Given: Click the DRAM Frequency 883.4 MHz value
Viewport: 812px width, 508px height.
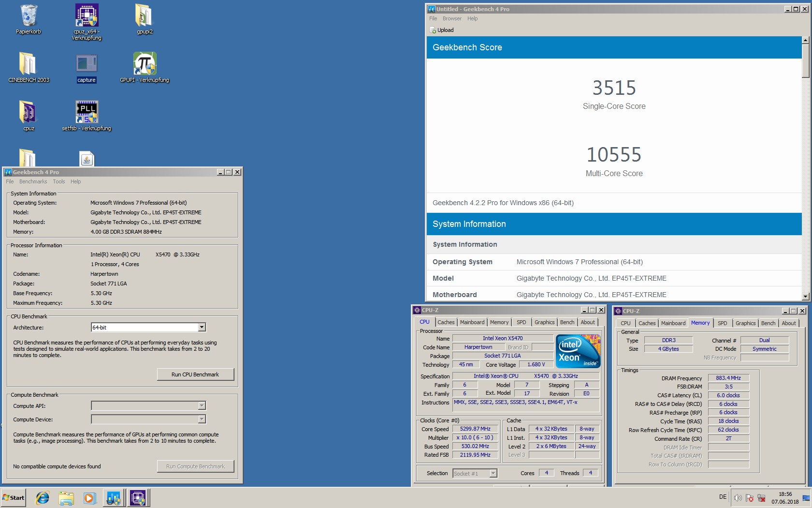Looking at the screenshot, I should click(728, 378).
